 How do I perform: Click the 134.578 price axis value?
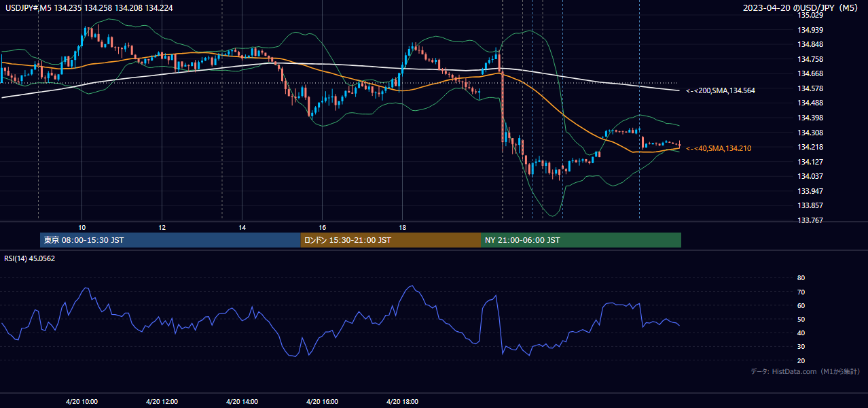pyautogui.click(x=810, y=88)
